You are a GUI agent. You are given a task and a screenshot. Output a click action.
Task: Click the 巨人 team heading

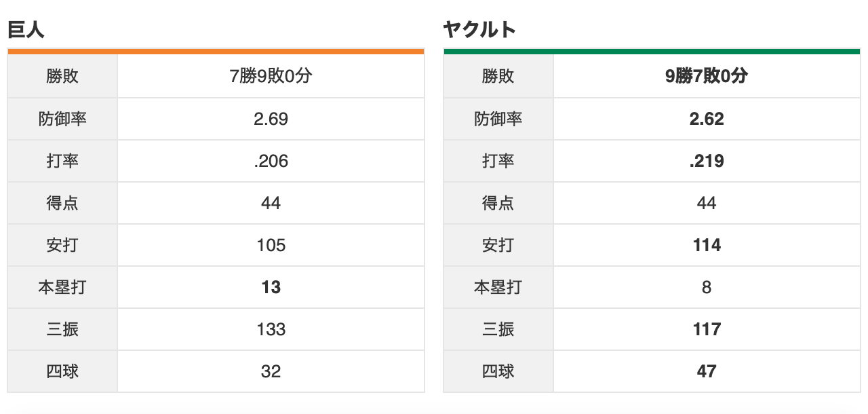coord(26,30)
